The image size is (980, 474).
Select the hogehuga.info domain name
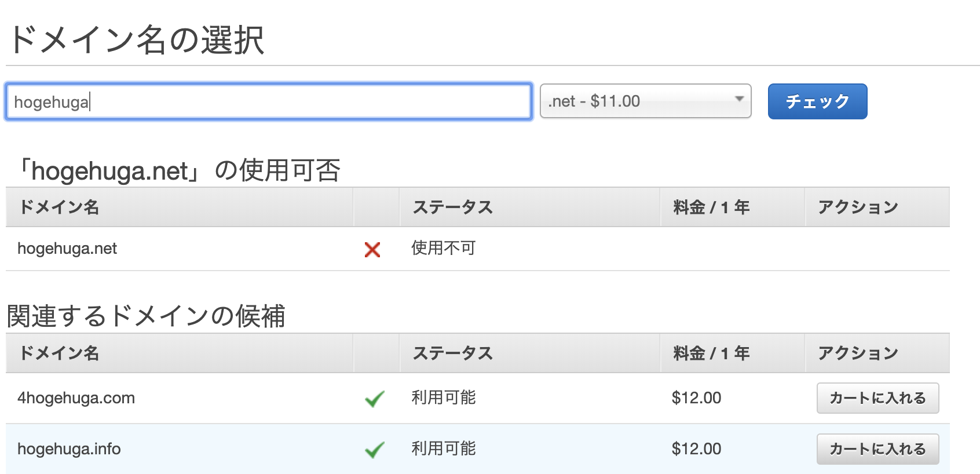pos(69,449)
